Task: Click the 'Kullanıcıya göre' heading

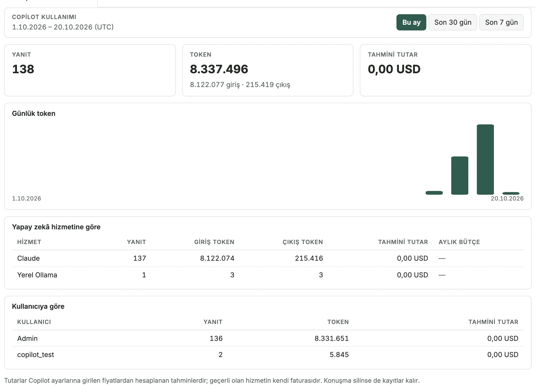Action: click(x=38, y=306)
